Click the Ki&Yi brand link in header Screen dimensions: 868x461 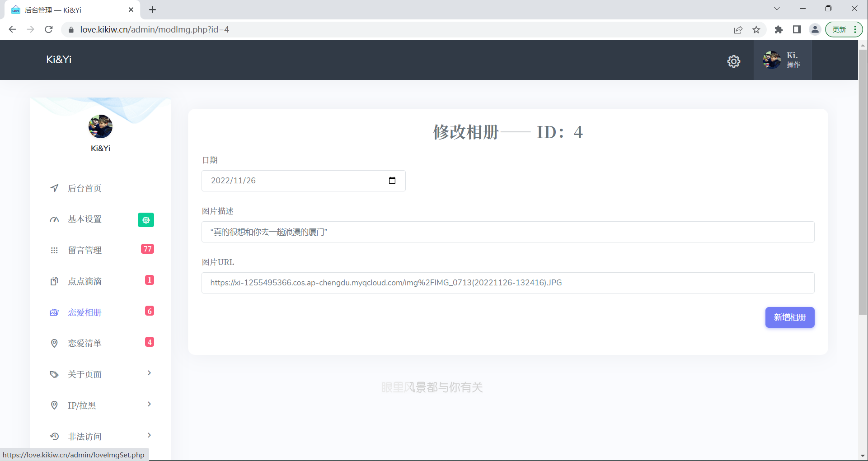pos(59,60)
